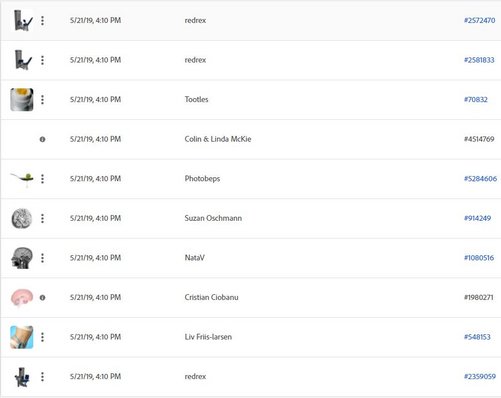Open three-dot menu for redrex #2572470 row

click(42, 21)
